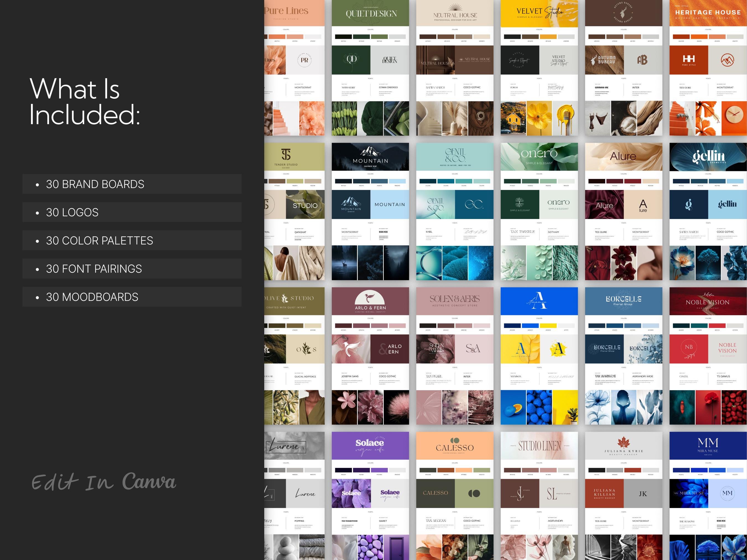Click the circular MM logo in Mira Muse
Screen dimensions: 747x560
[x=727, y=493]
